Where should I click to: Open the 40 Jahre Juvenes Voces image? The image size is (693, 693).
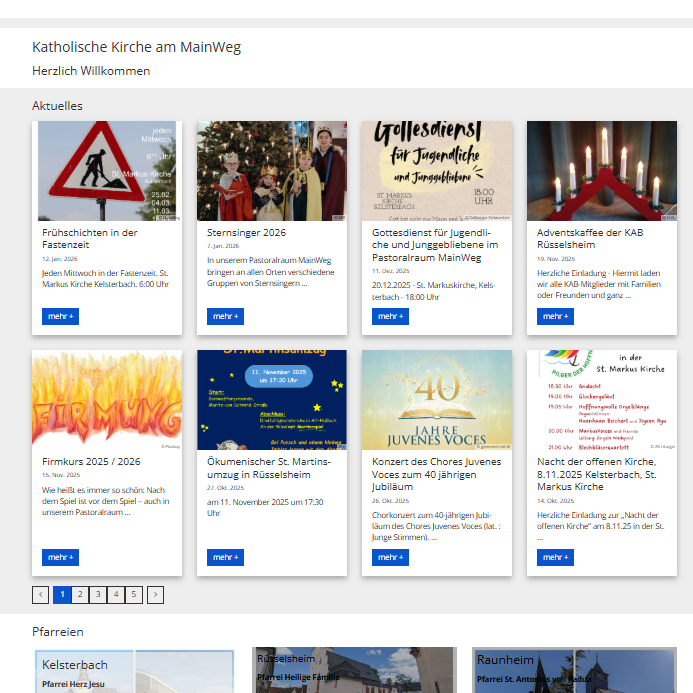pos(437,399)
